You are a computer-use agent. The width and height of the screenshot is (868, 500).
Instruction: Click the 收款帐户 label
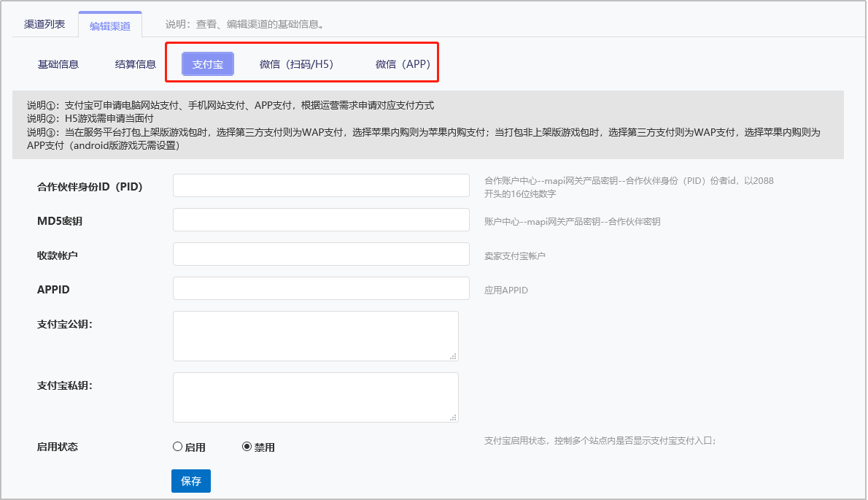[58, 255]
